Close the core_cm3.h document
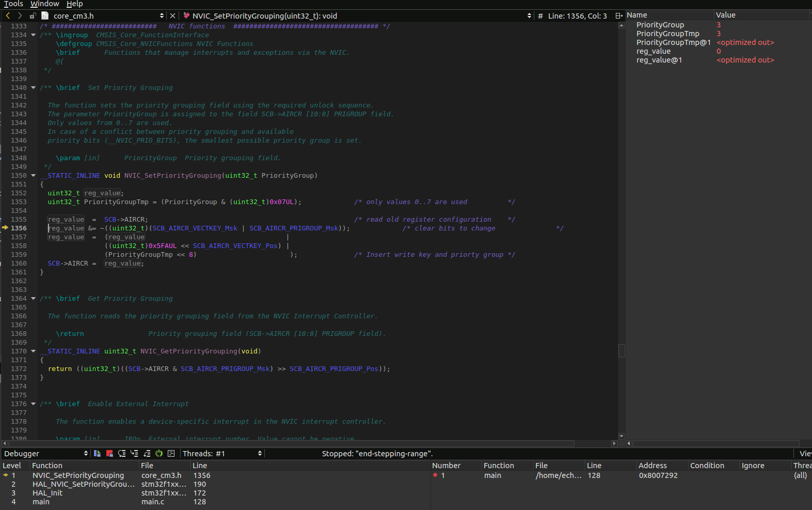The height and width of the screenshot is (510, 812). (173, 16)
